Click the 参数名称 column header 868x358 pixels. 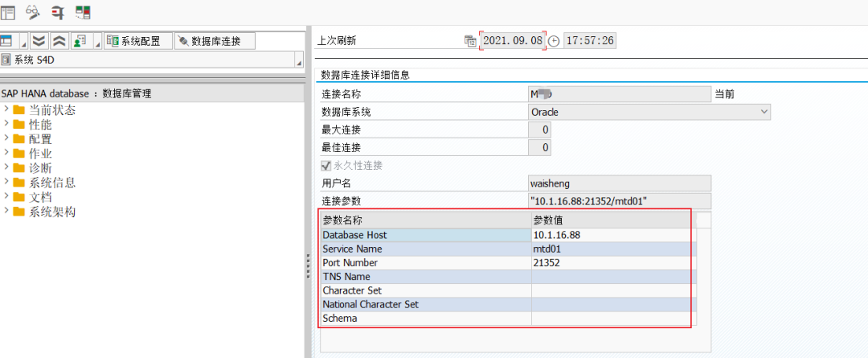click(426, 220)
